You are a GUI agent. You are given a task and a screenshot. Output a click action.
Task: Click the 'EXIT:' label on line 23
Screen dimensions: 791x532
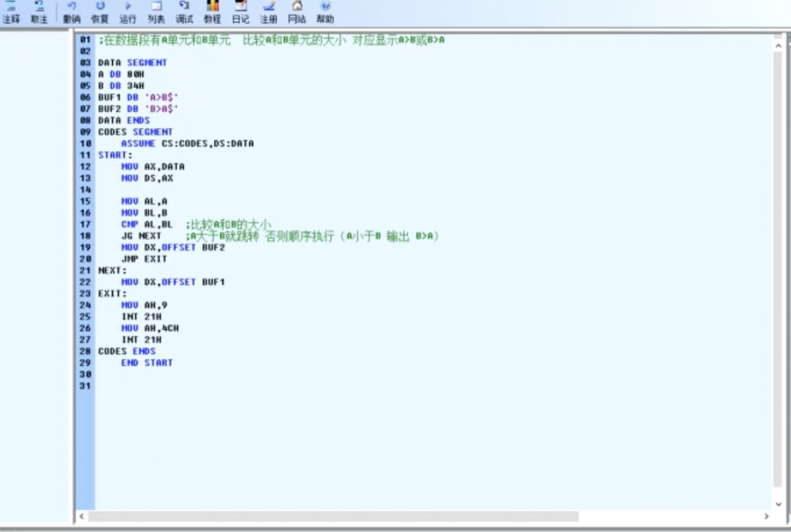click(x=112, y=293)
